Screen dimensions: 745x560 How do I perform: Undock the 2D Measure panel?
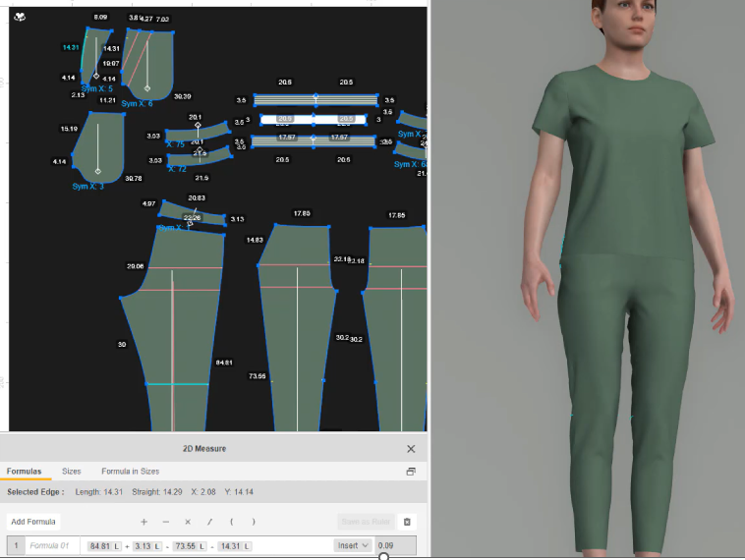click(x=411, y=472)
